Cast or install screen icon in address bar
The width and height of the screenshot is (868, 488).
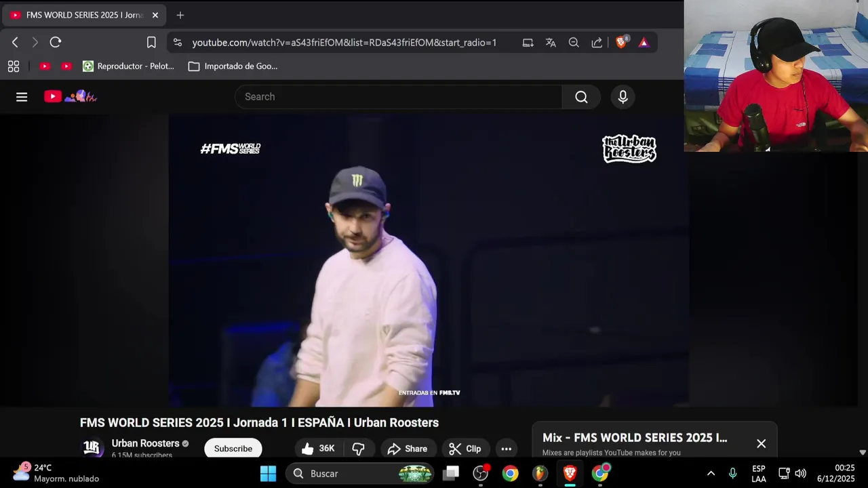click(x=528, y=43)
